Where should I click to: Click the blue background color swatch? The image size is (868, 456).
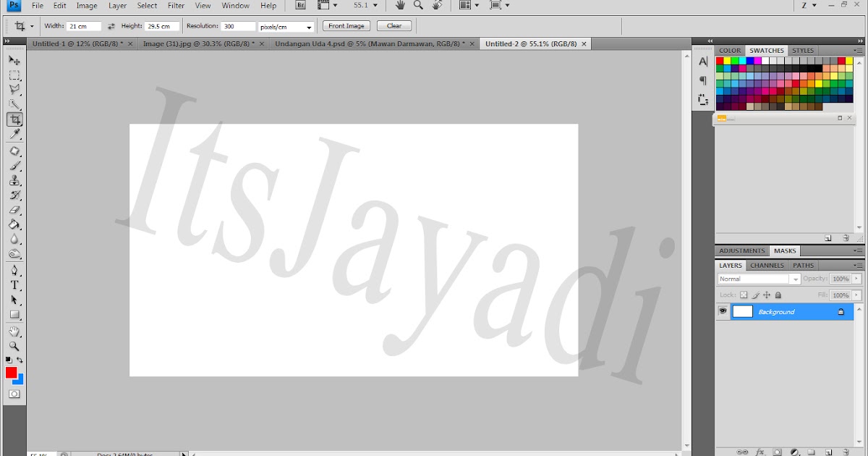pyautogui.click(x=20, y=379)
